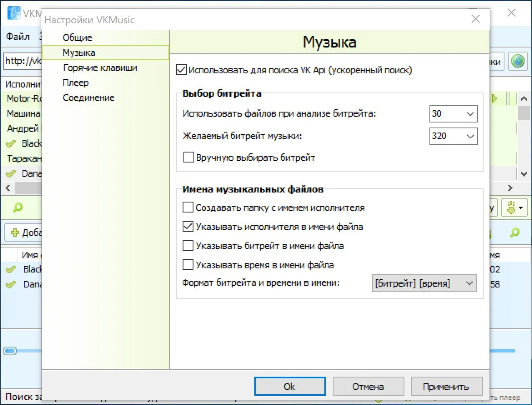Open the Файл menu in VKMusic window
The width and height of the screenshot is (532, 405).
(x=18, y=37)
